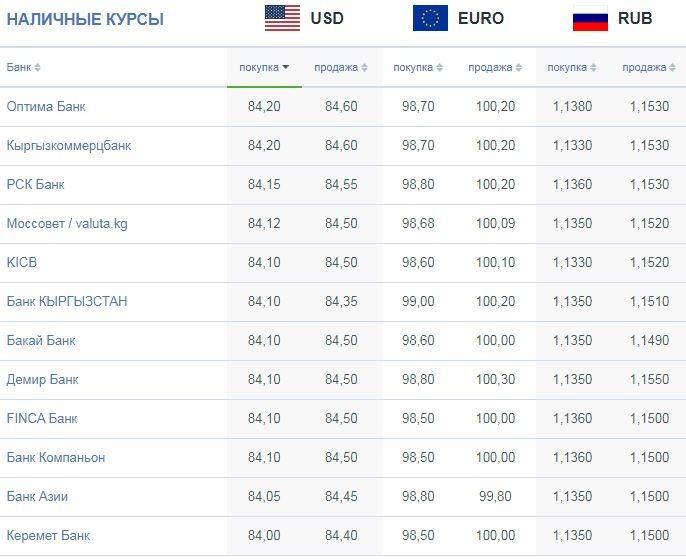The height and width of the screenshot is (560, 686).
Task: Open the Оптима Банк link
Action: (x=46, y=106)
